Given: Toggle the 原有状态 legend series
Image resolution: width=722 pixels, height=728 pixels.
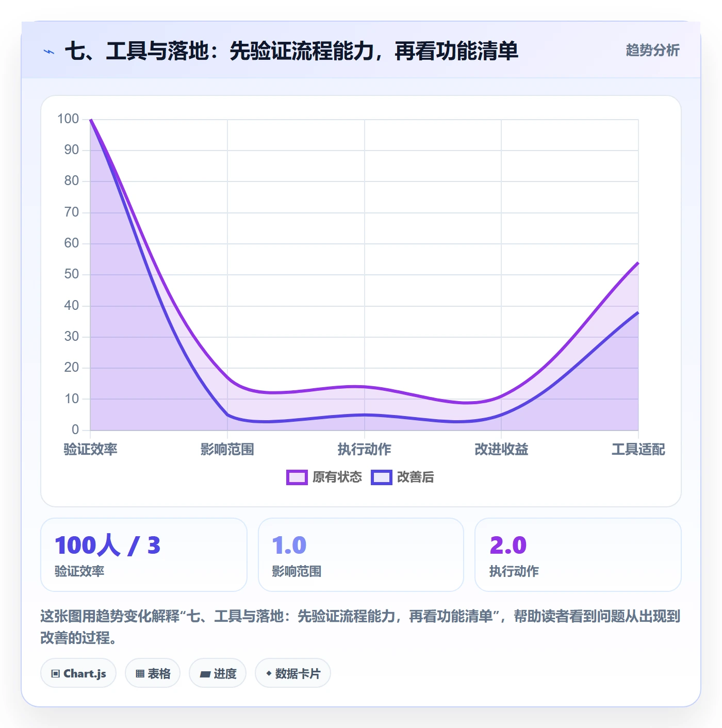Looking at the screenshot, I should click(x=324, y=477).
